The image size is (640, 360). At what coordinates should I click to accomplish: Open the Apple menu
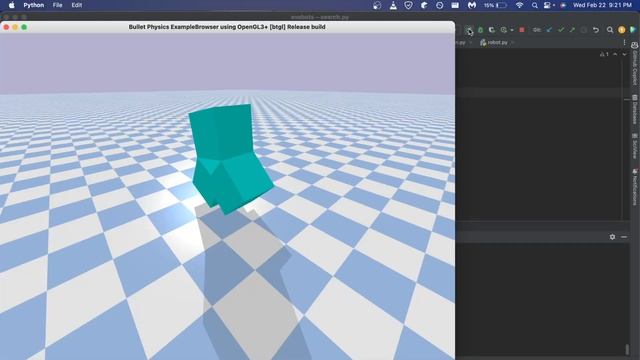click(11, 5)
